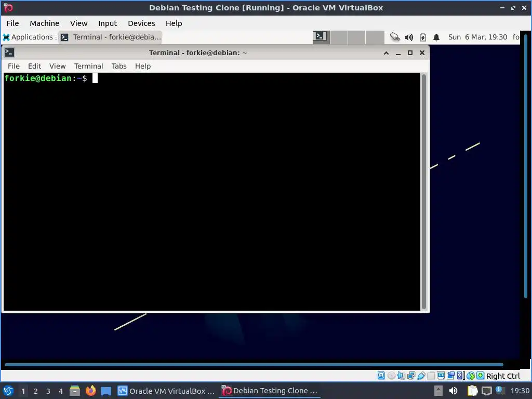Switch to host workspace 3

click(48, 391)
